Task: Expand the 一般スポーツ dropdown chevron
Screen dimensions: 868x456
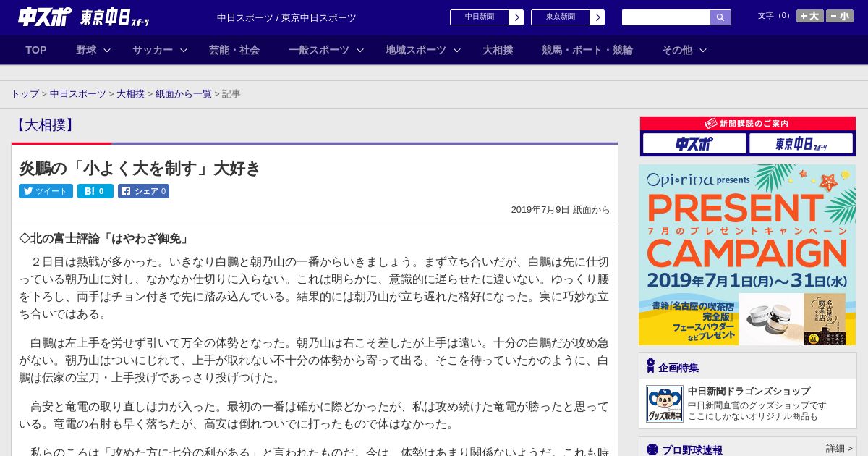Action: pos(360,50)
